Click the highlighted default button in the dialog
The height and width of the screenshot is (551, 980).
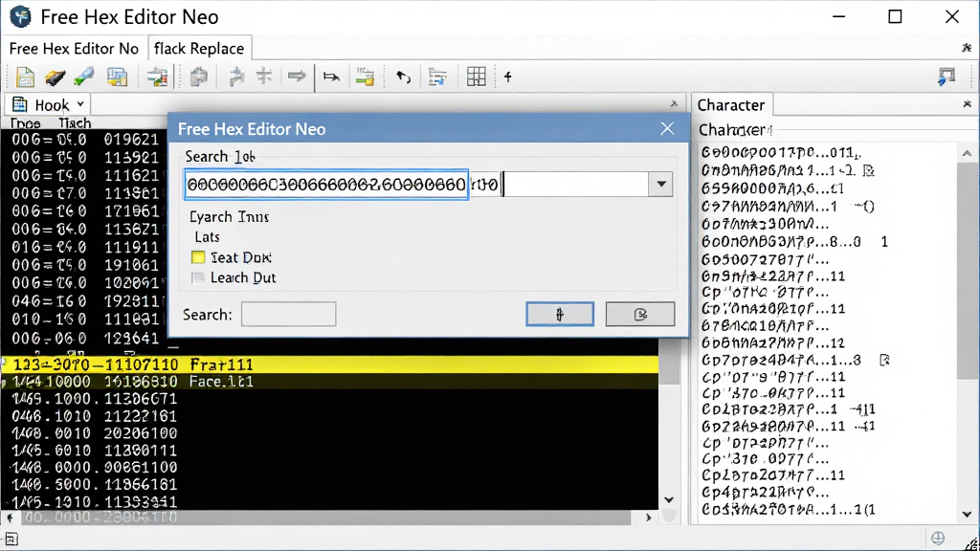(x=560, y=314)
